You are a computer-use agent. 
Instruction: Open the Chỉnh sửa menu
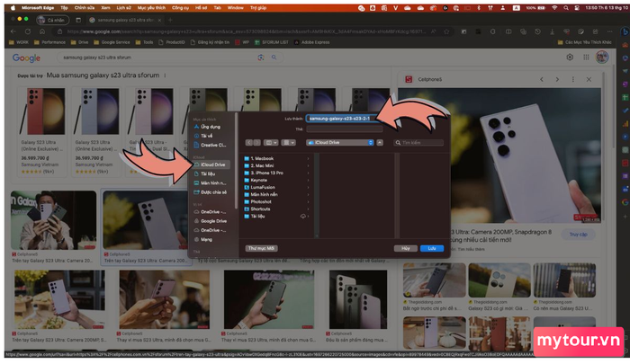tap(84, 7)
